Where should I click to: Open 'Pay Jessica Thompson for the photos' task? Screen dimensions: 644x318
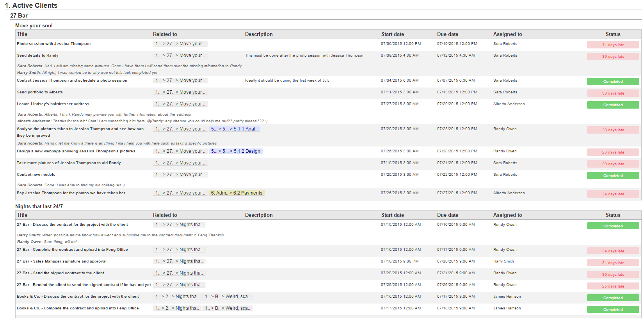pyautogui.click(x=71, y=193)
